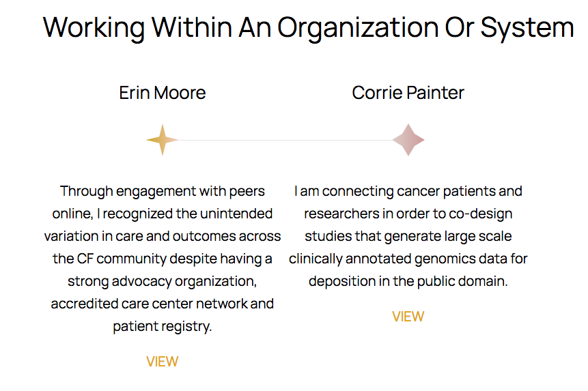
Task: Select the Corrie Painter name heading
Action: pos(408,93)
